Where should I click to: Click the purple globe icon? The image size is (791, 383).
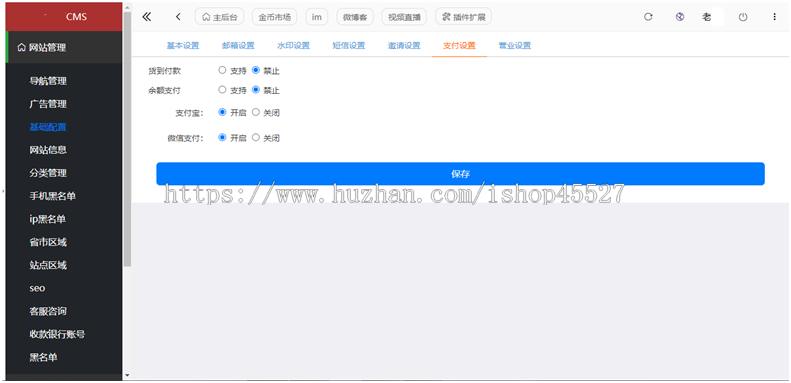coord(680,17)
